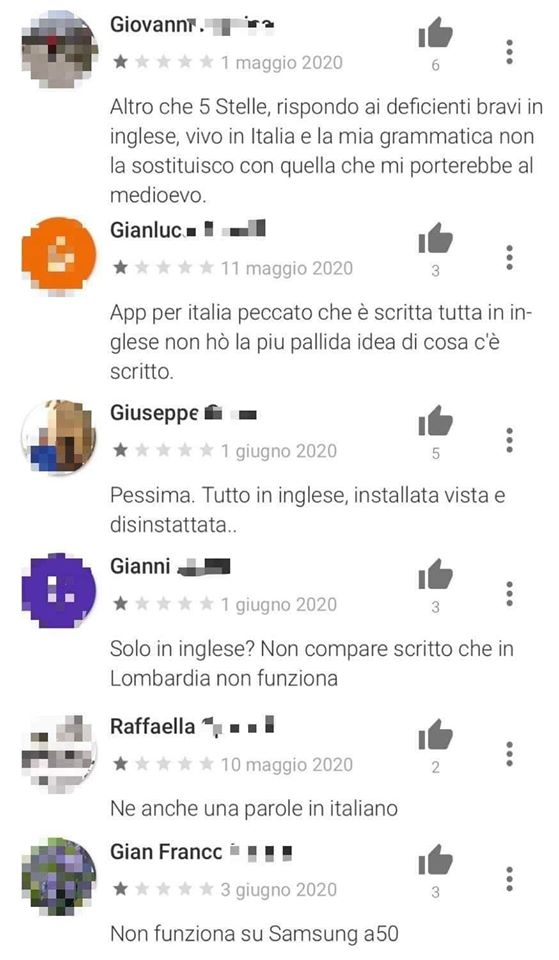Like the review dated 1 maggio 2020
The height and width of the screenshot is (960, 559).
click(x=435, y=32)
